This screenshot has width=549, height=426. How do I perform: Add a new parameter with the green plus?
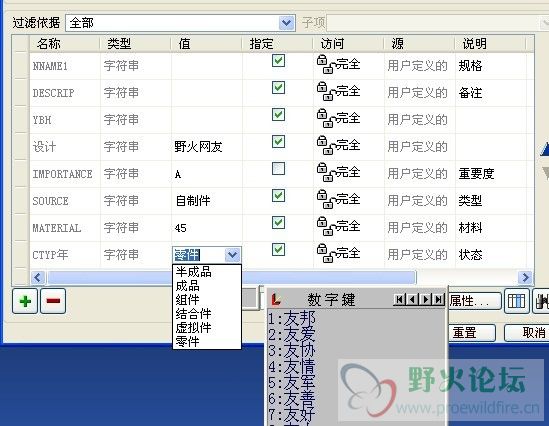coord(25,301)
